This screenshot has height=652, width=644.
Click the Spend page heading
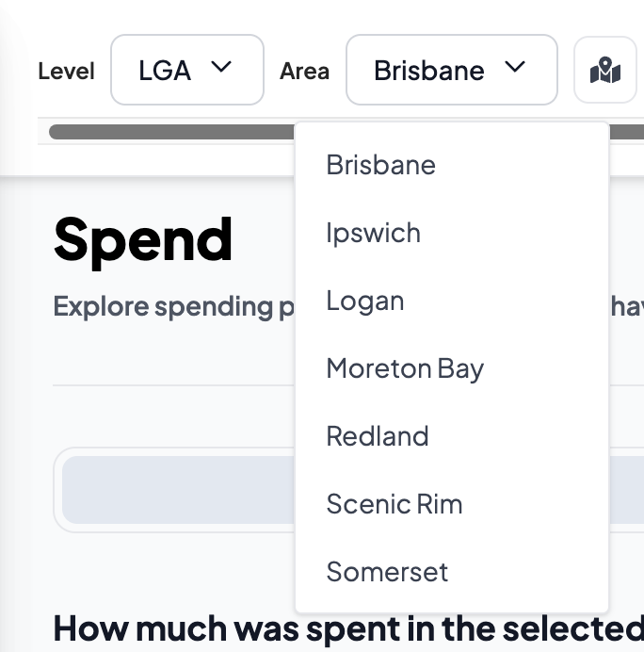click(x=142, y=239)
